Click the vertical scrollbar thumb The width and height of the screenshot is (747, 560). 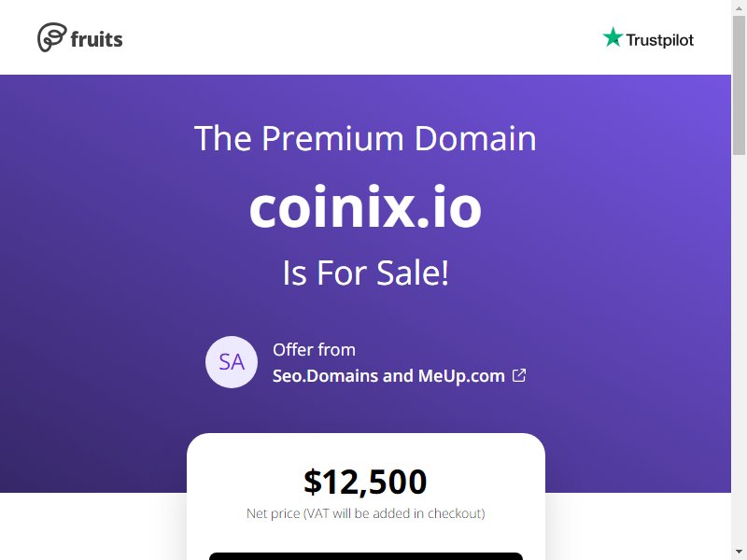[x=739, y=85]
